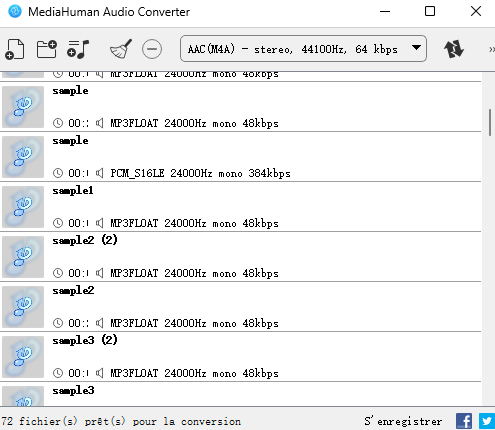The image size is (495, 430).
Task: Click the thumbnail of sample3 (2)
Action: pyautogui.click(x=23, y=357)
